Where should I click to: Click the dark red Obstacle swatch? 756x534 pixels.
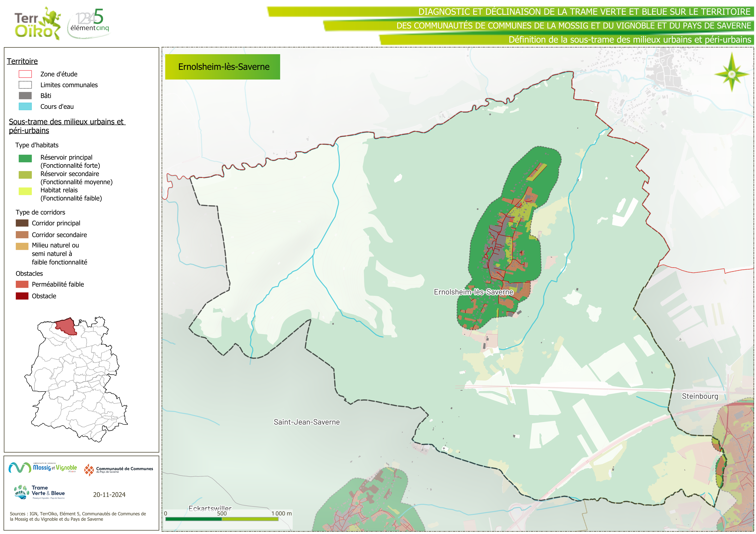tap(22, 296)
